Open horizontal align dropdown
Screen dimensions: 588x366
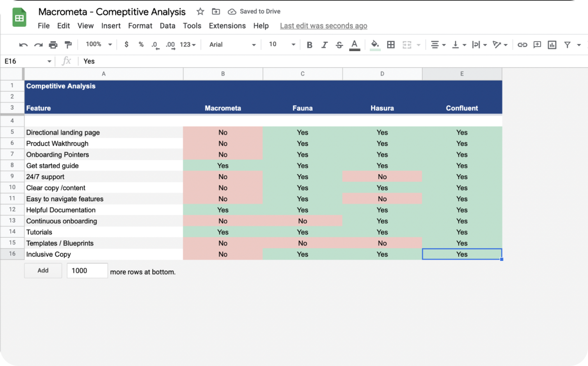point(438,45)
